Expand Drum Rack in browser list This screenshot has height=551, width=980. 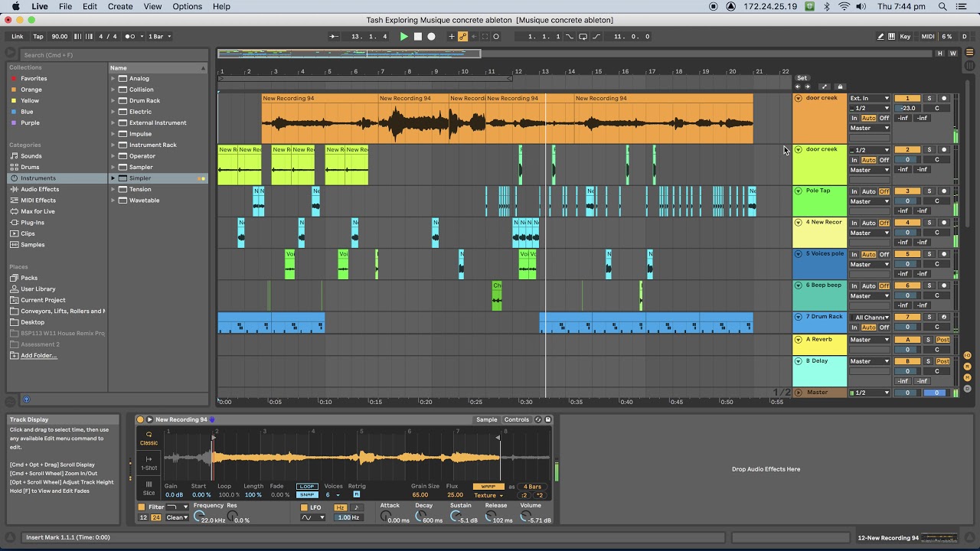113,100
